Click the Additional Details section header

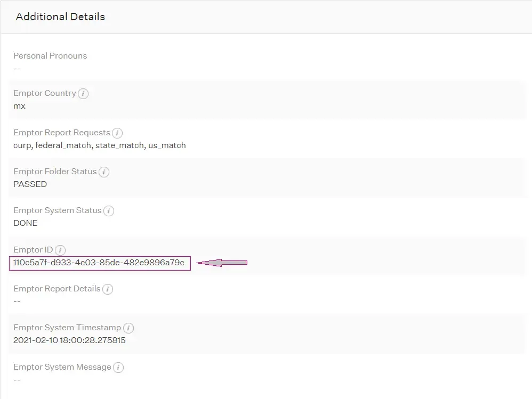point(60,17)
